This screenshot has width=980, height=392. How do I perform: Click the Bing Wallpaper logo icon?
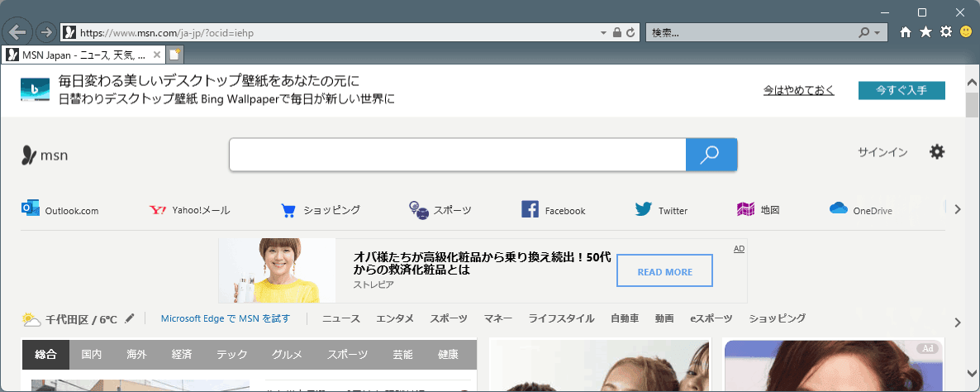click(x=35, y=90)
